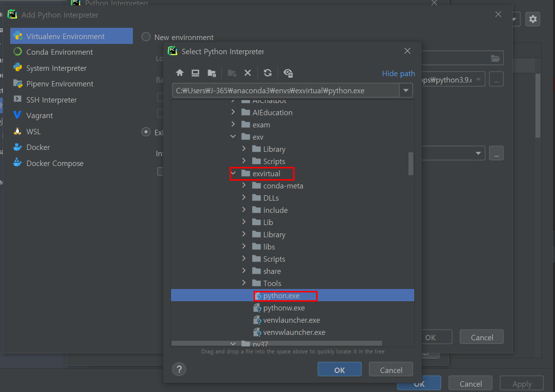Click Hide path link
Screen dimensions: 555x392
(x=398, y=74)
